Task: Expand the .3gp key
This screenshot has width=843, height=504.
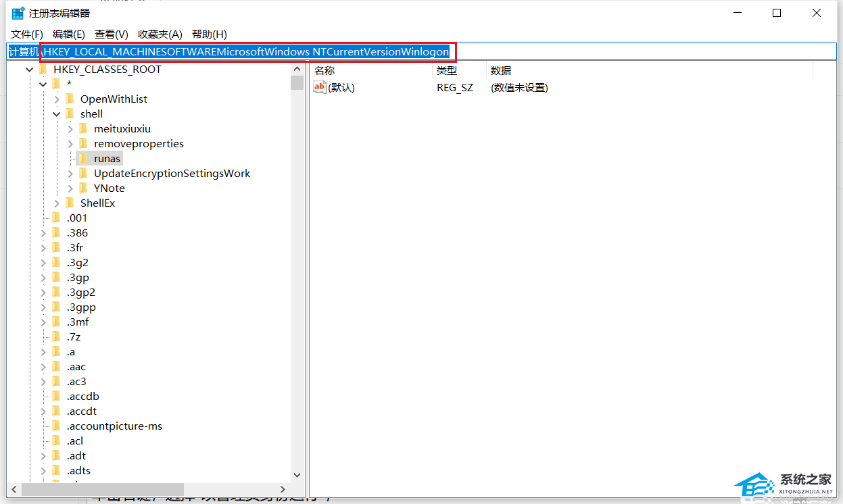Action: click(43, 277)
